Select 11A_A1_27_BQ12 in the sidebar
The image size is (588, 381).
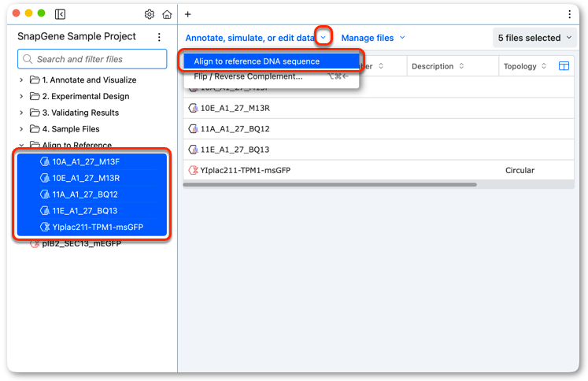(x=92, y=194)
